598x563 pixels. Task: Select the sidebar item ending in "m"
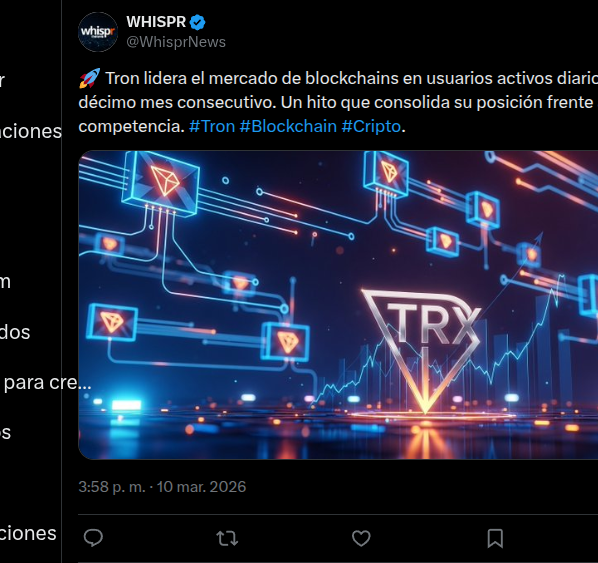click(x=5, y=282)
